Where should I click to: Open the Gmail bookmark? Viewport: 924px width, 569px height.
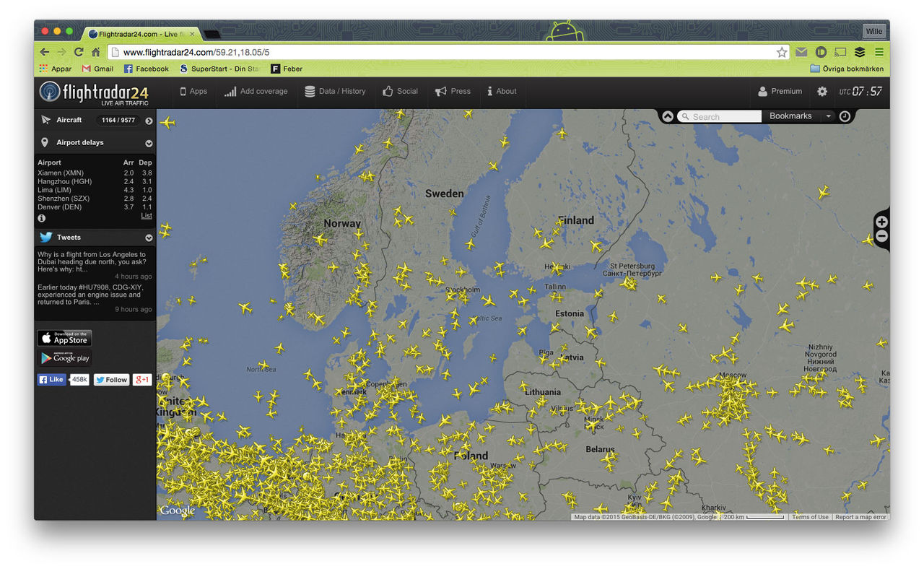click(97, 69)
